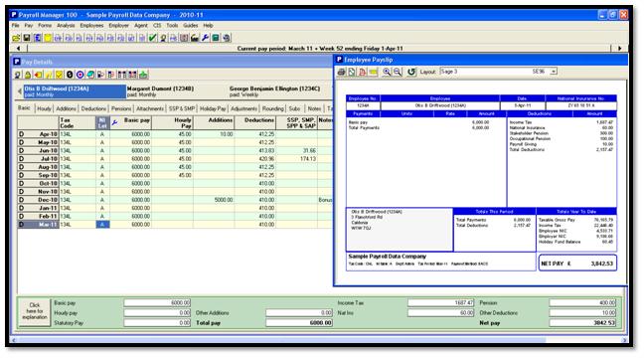Open the Employees menu

pos(91,26)
